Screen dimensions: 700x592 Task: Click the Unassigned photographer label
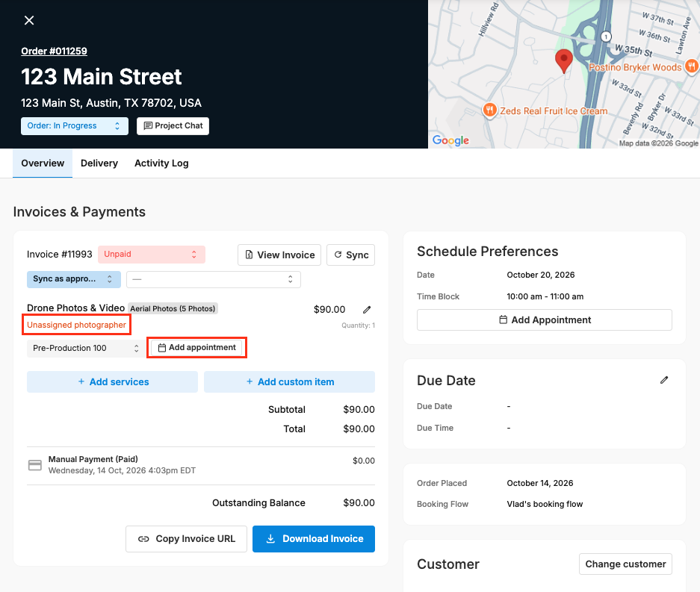(76, 325)
